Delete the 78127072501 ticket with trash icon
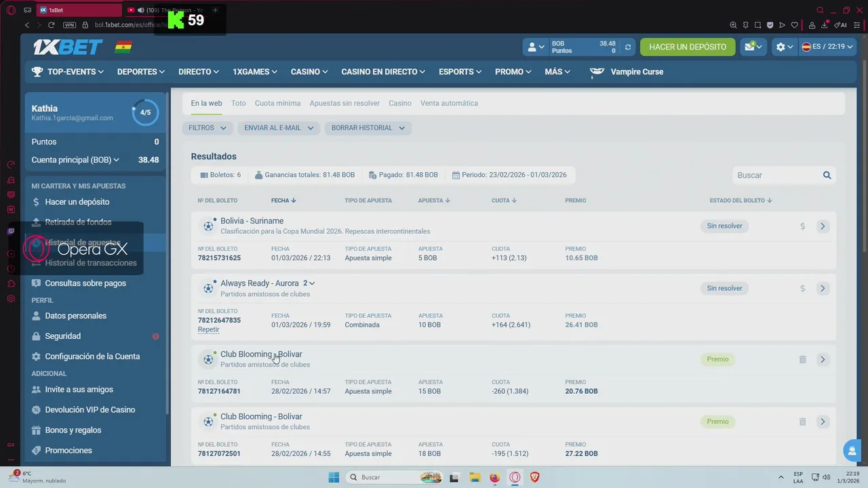 click(x=802, y=422)
